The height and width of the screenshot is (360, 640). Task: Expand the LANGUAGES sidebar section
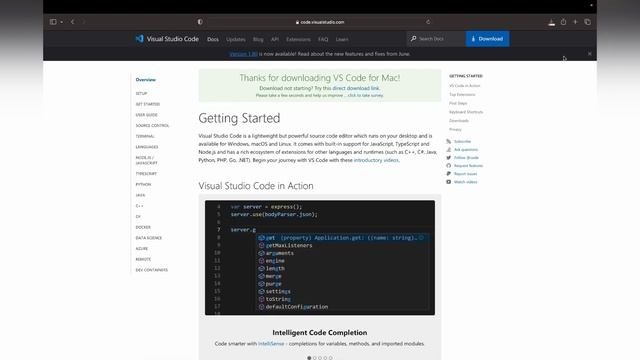(x=147, y=147)
